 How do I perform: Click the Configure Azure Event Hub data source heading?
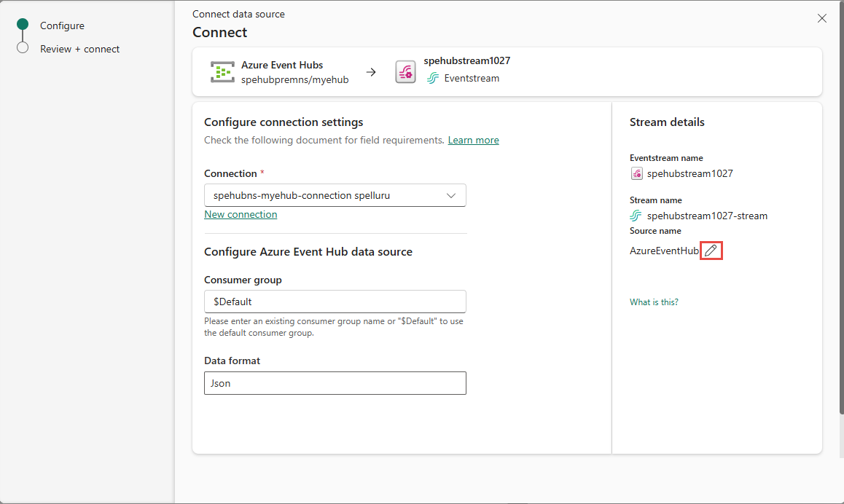(308, 252)
